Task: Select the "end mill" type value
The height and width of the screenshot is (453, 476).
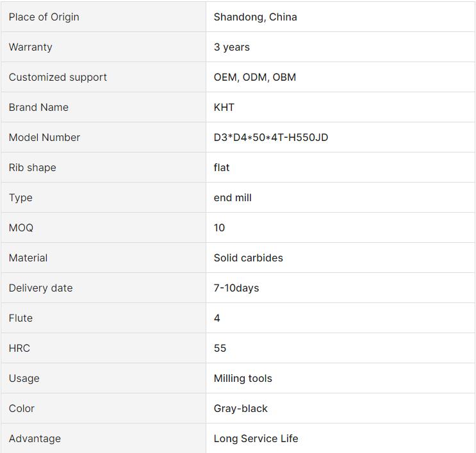Action: [233, 198]
